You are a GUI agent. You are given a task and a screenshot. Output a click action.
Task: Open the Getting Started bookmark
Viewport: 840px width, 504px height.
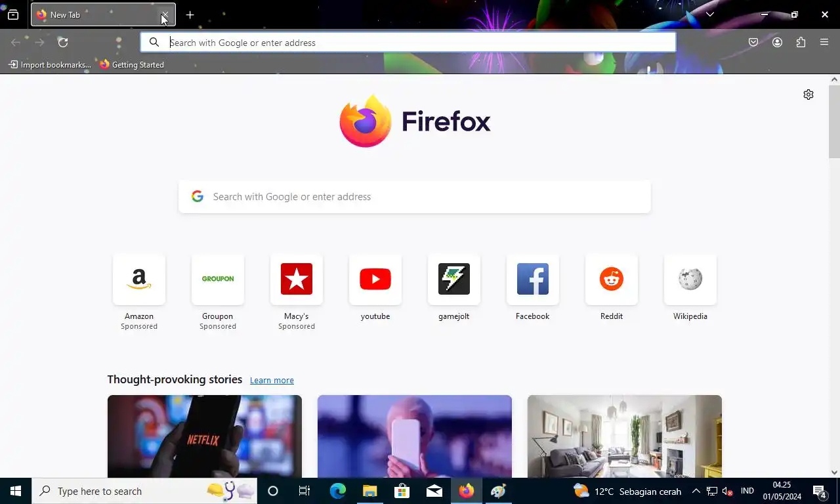pyautogui.click(x=132, y=64)
